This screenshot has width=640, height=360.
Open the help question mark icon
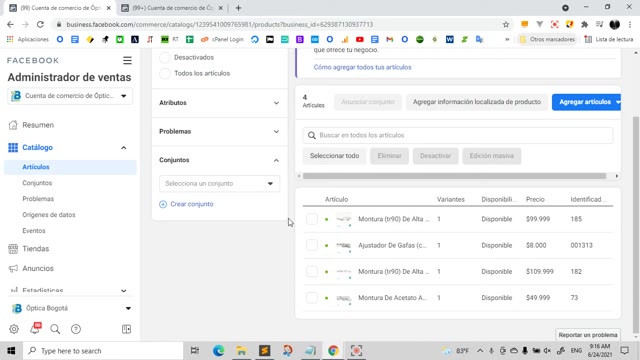76,329
